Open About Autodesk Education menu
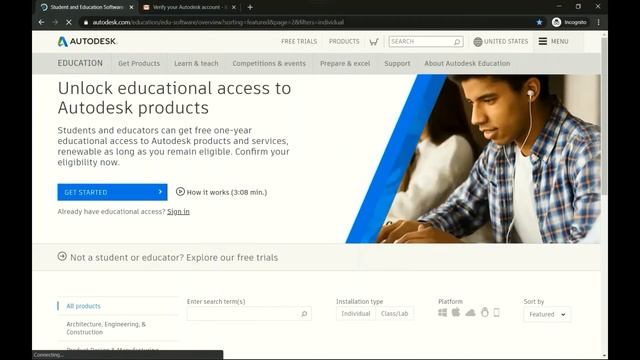 [467, 63]
